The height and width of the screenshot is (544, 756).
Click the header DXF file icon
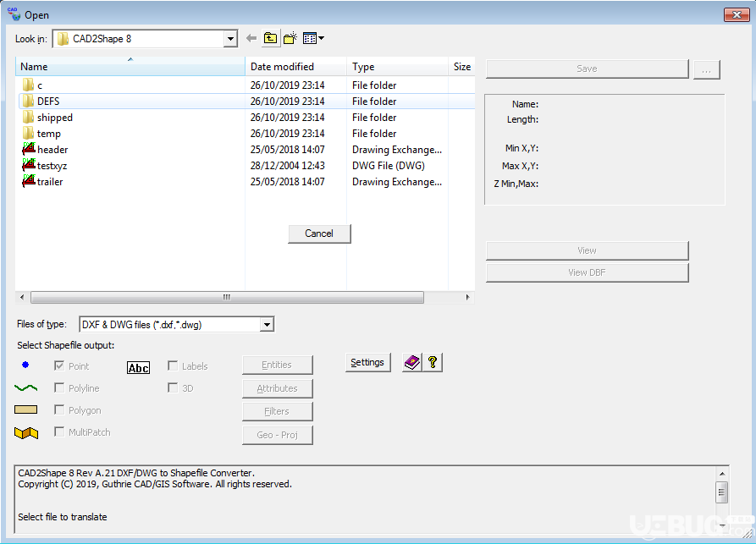[x=29, y=149]
